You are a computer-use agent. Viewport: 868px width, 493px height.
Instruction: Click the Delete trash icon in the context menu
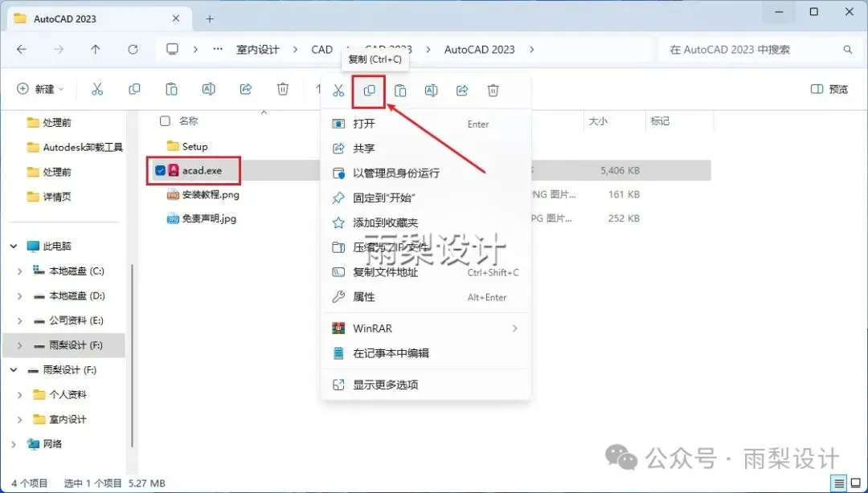[x=493, y=90]
